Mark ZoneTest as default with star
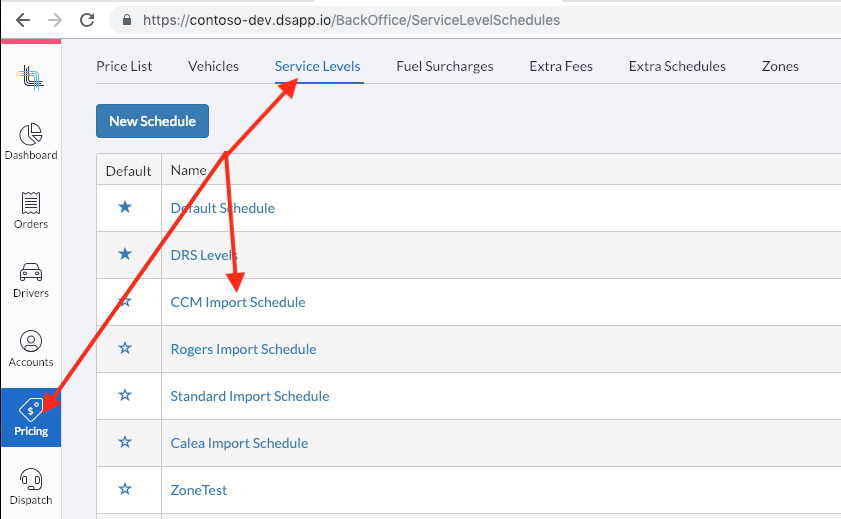The width and height of the screenshot is (841, 519). tap(125, 489)
